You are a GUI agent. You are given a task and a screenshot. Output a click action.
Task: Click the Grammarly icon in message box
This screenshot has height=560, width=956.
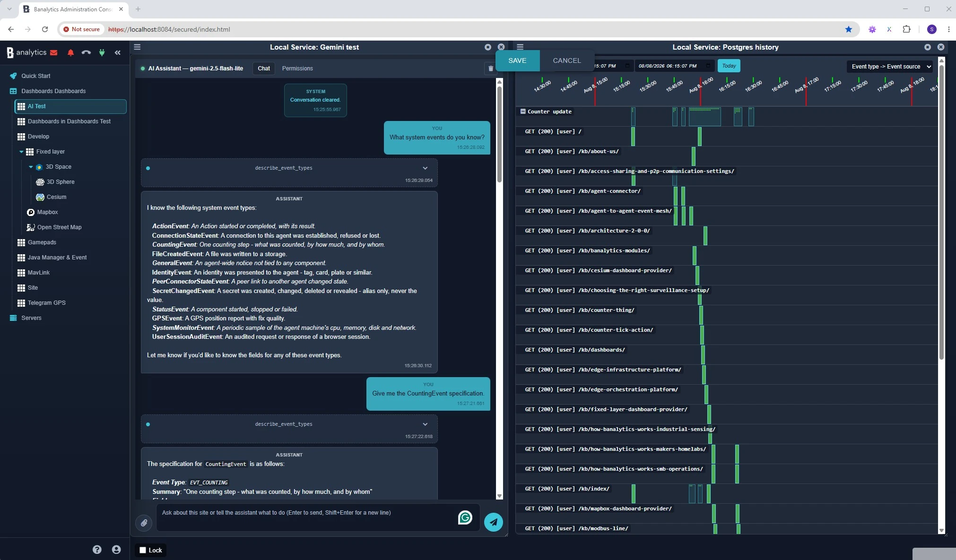[x=465, y=518]
